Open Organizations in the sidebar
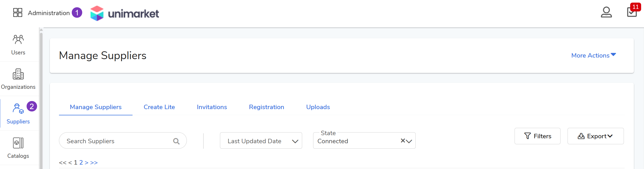The width and height of the screenshot is (644, 169). (18, 79)
